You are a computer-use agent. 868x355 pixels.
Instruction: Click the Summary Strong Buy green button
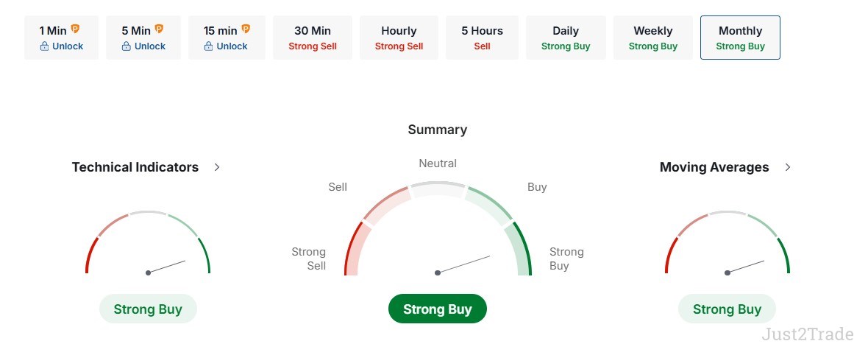coord(438,309)
